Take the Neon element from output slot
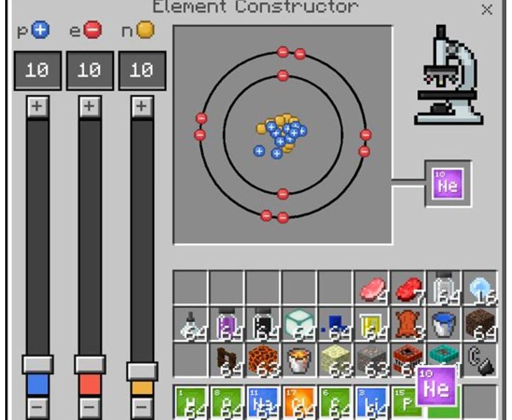Image resolution: width=512 pixels, height=420 pixels. pyautogui.click(x=448, y=184)
